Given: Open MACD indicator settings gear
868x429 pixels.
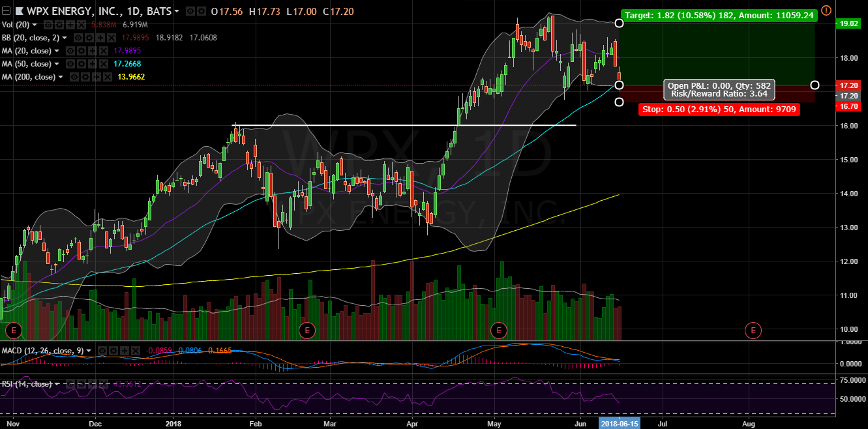Looking at the screenshot, I should 113,351.
